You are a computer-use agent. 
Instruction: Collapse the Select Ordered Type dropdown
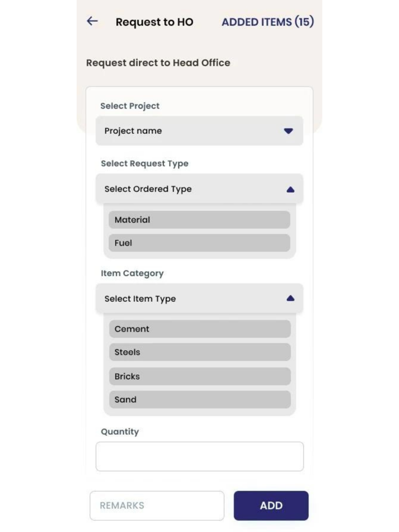(199, 189)
